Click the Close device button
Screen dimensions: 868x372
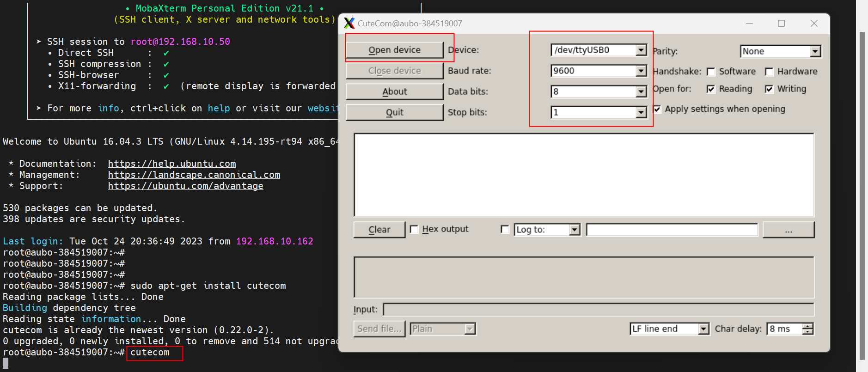[x=394, y=71]
